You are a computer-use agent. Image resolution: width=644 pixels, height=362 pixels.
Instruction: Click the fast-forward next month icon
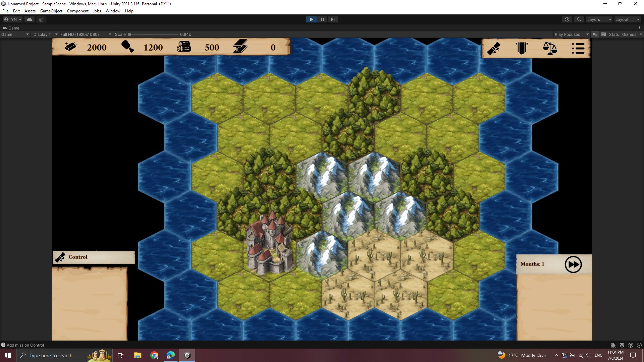point(573,264)
